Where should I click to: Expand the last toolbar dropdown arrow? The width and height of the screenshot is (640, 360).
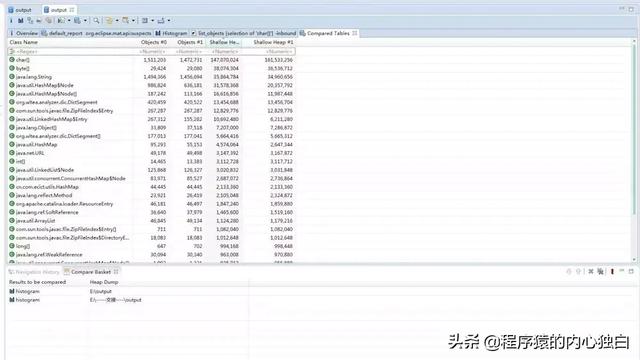[169, 20]
